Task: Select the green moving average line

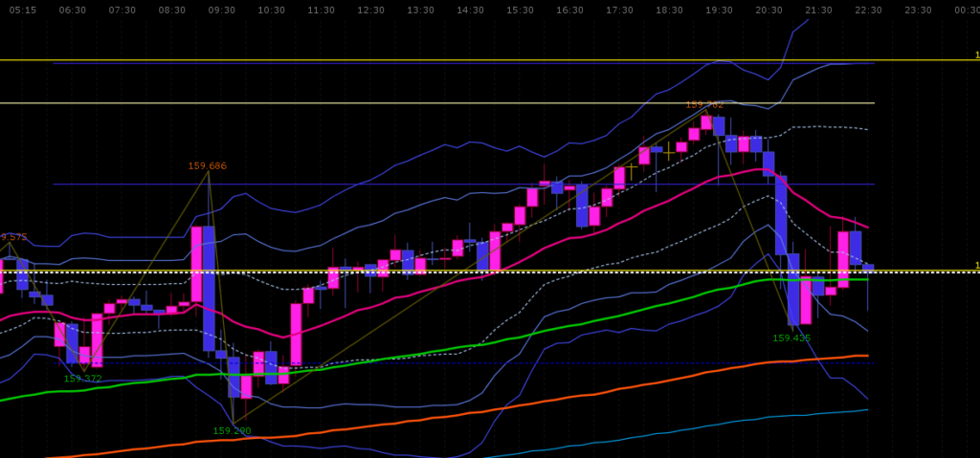Action: pyautogui.click(x=479, y=345)
